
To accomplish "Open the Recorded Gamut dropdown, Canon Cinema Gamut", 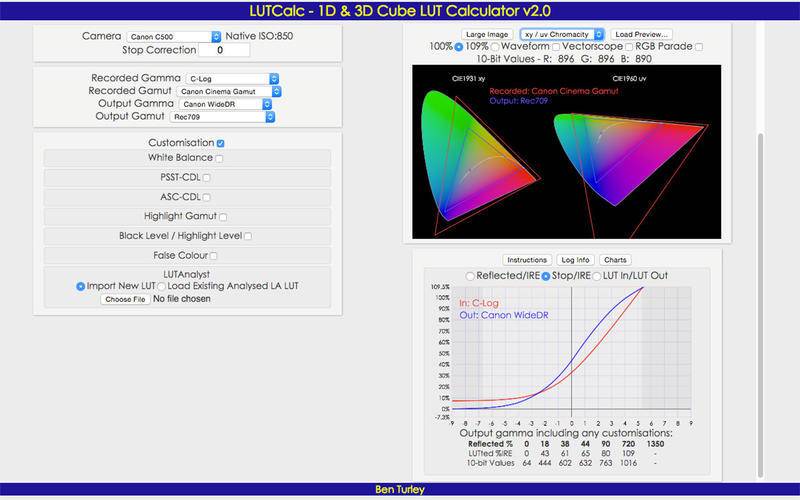I will click(229, 91).
